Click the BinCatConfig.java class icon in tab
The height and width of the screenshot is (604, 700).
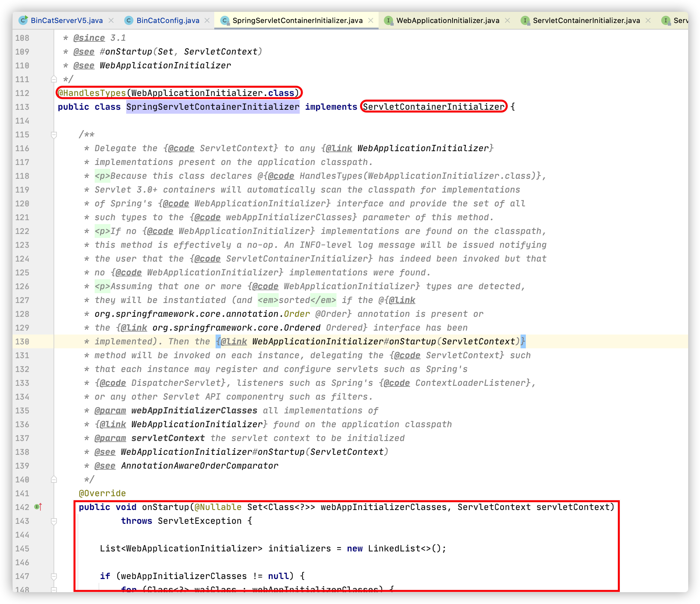[x=129, y=20]
